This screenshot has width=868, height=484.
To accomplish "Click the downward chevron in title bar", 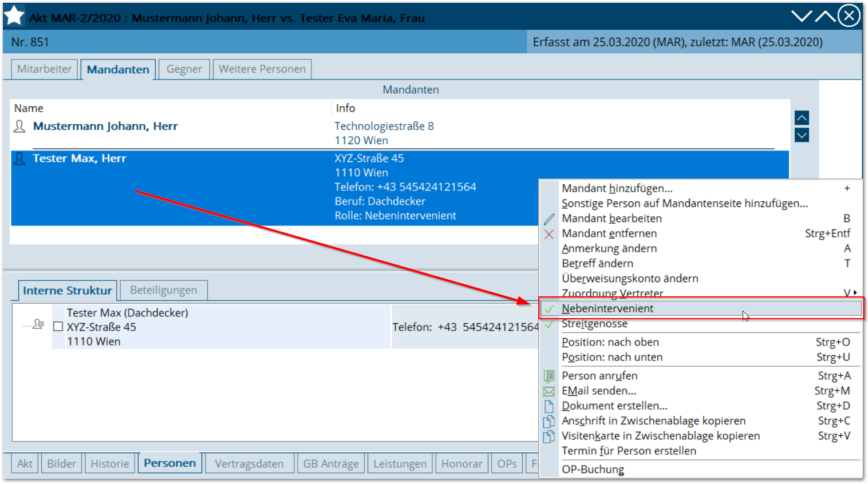I will pyautogui.click(x=802, y=16).
